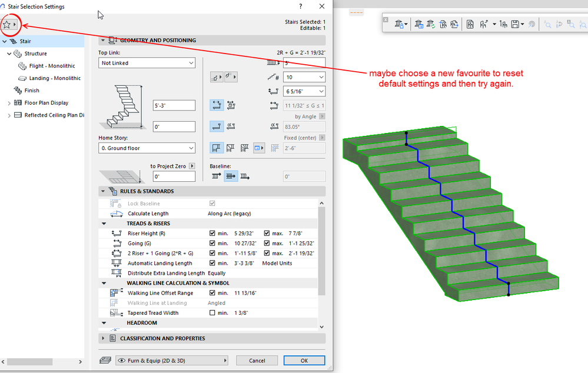
Task: Close the floating toolbar with x
Action: pos(386,19)
